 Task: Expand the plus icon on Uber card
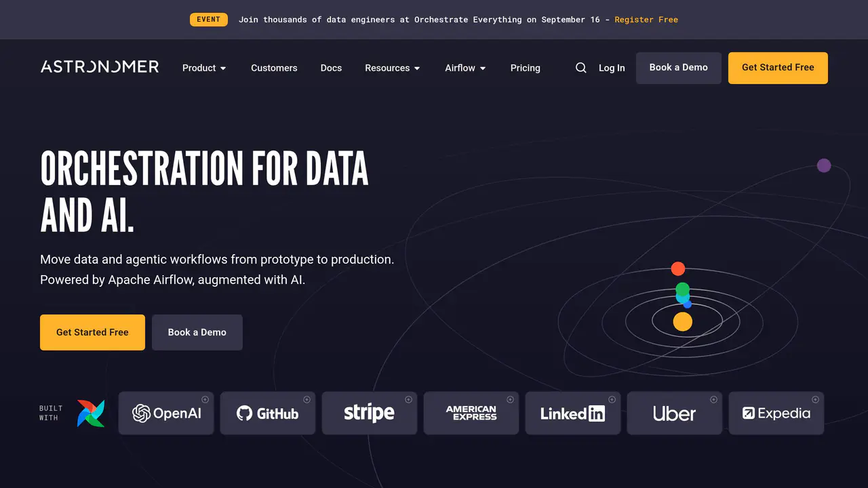713,399
